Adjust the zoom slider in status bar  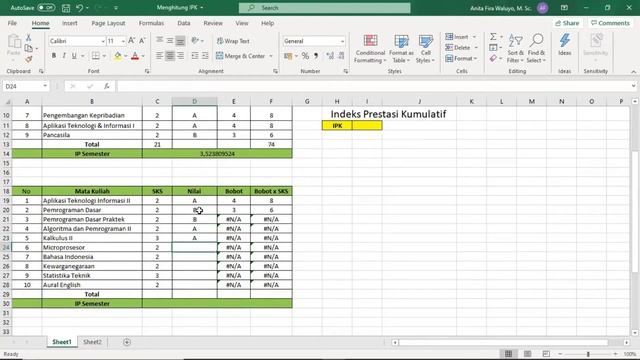588,354
